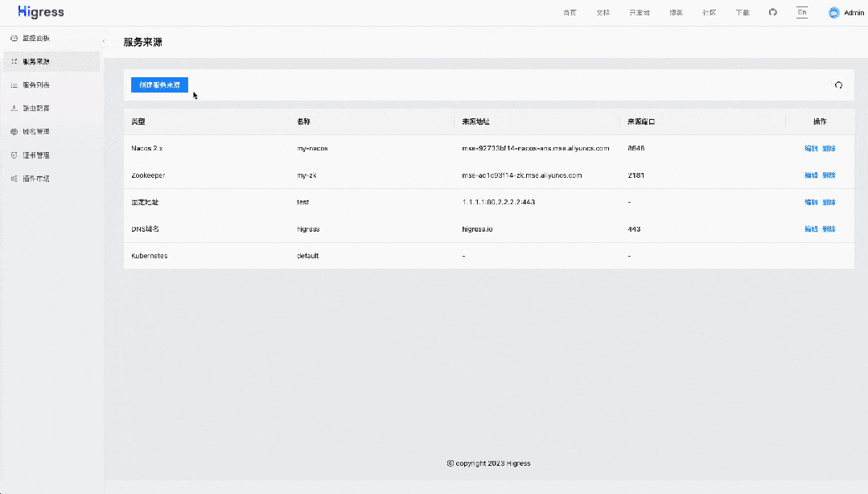
Task: Open the 证书管理 certificate management icon
Action: click(13, 154)
